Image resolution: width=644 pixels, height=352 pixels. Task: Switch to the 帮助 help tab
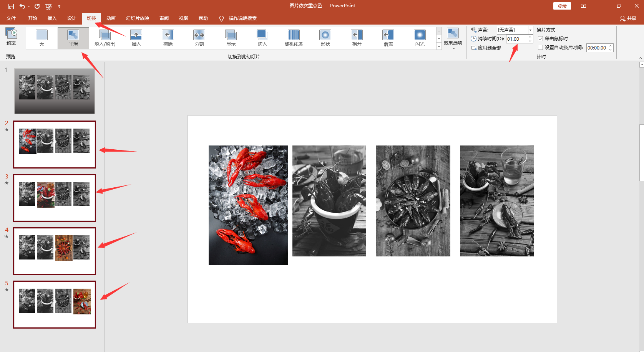pos(203,18)
